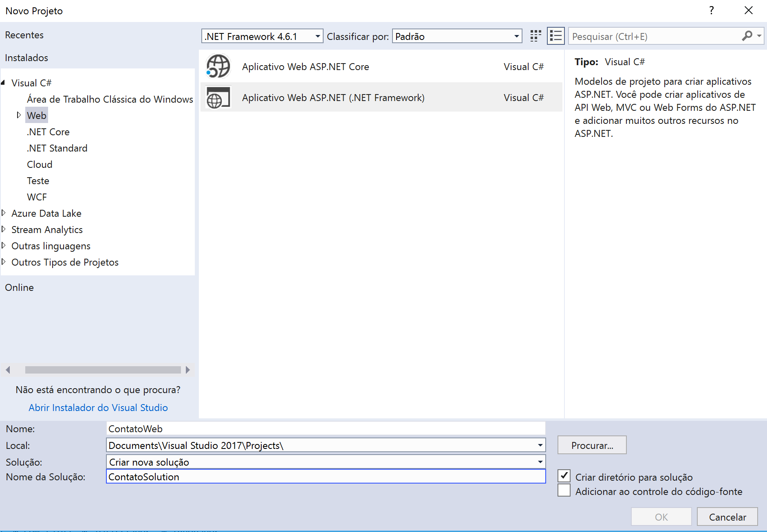Click the OK button
767x532 pixels.
(661, 517)
